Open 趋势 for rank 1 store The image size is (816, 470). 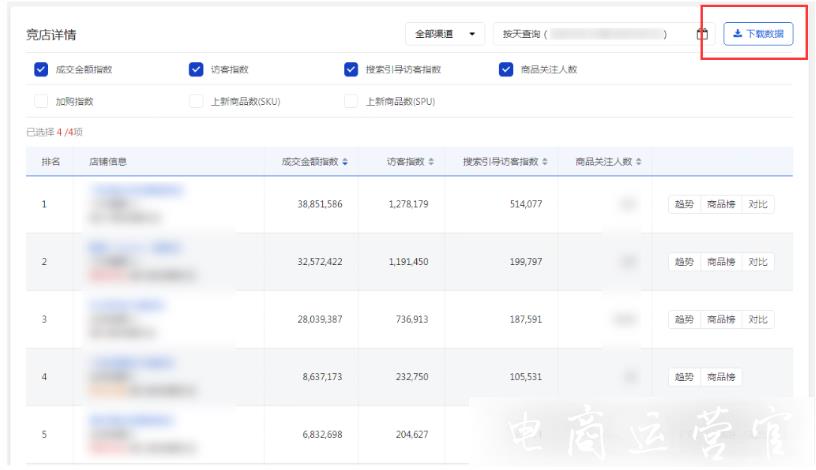(x=684, y=205)
